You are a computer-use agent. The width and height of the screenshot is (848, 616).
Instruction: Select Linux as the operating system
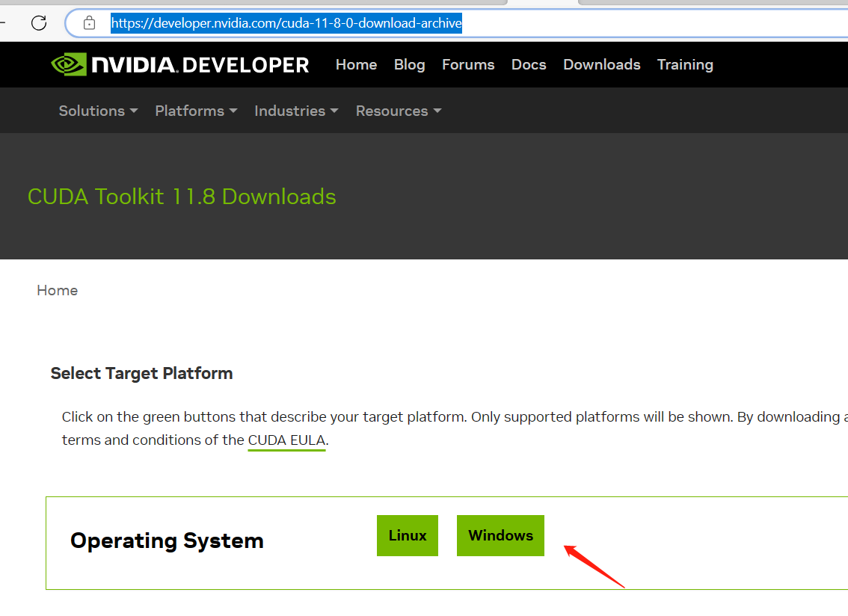[x=408, y=535]
